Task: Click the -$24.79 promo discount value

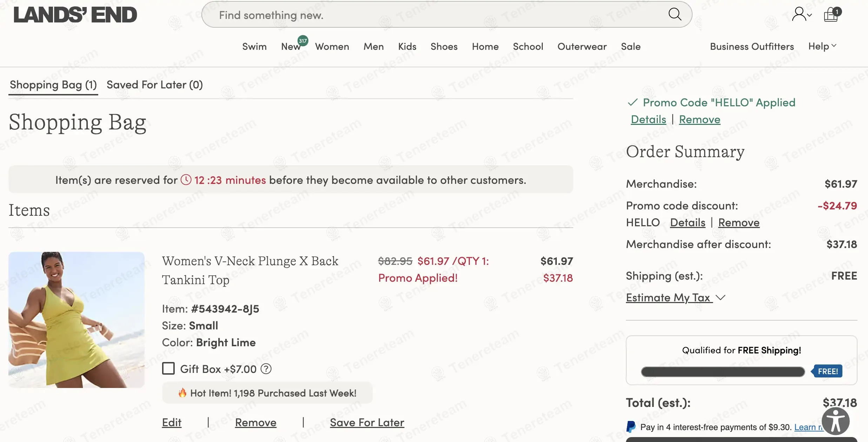Action: (837, 206)
